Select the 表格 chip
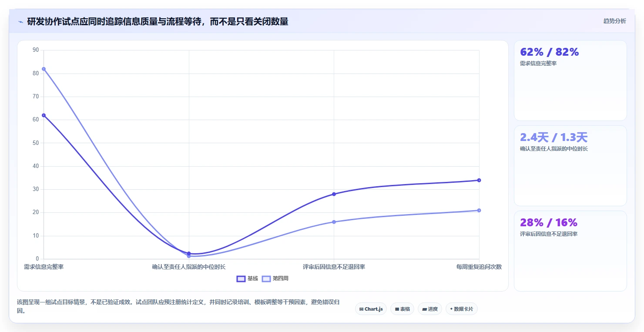This screenshot has width=644, height=332. click(x=402, y=309)
